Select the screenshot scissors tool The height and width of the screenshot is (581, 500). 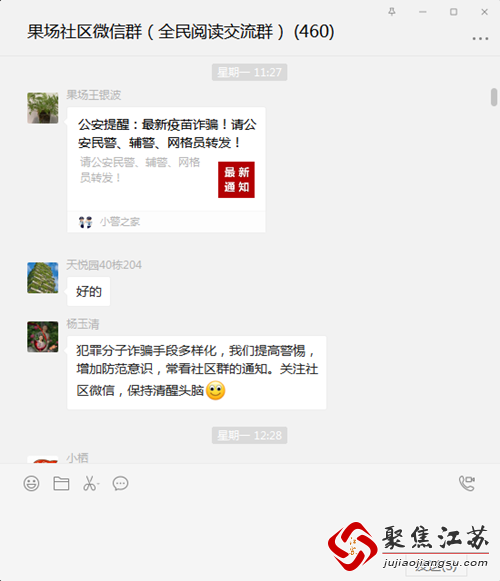pyautogui.click(x=89, y=484)
